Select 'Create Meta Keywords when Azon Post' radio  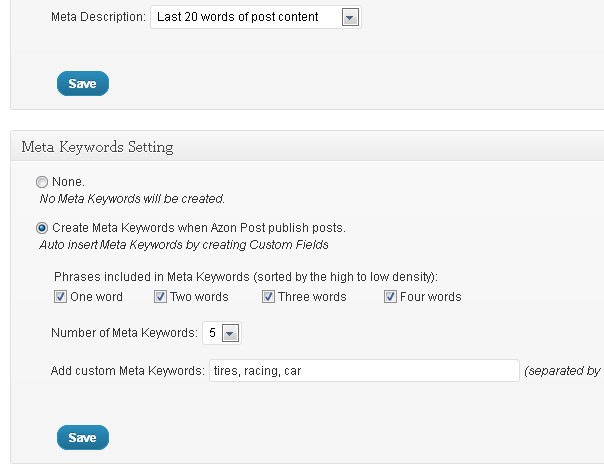coord(42,228)
